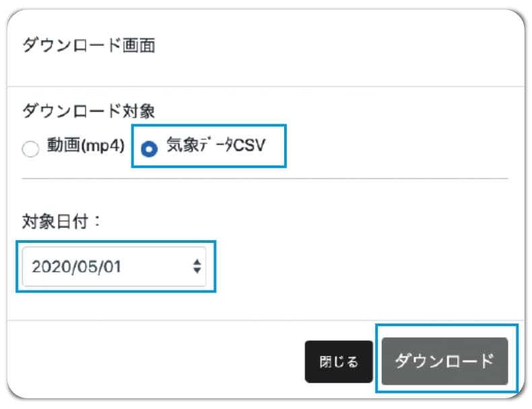
Task: Click the 動画(mp4) label text
Action: pyautogui.click(x=86, y=145)
